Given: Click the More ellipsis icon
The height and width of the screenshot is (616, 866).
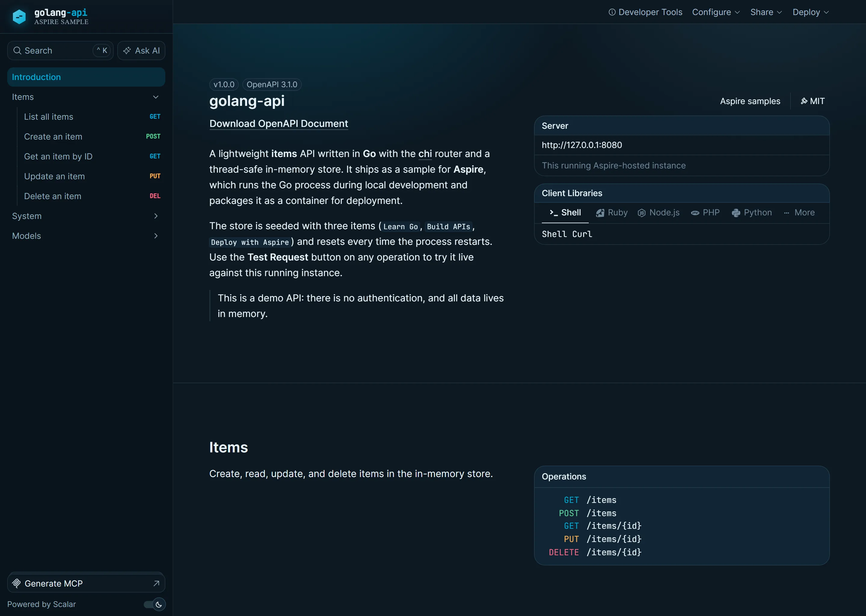Looking at the screenshot, I should coord(786,213).
